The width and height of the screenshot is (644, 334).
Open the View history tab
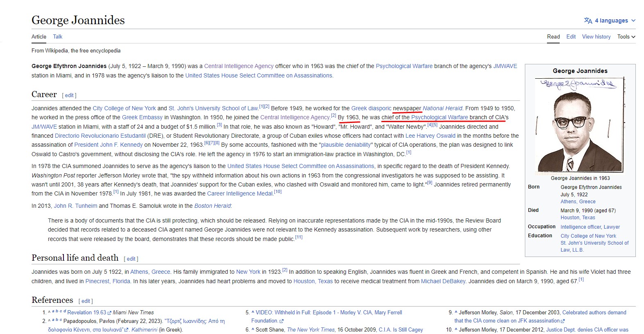pyautogui.click(x=596, y=36)
